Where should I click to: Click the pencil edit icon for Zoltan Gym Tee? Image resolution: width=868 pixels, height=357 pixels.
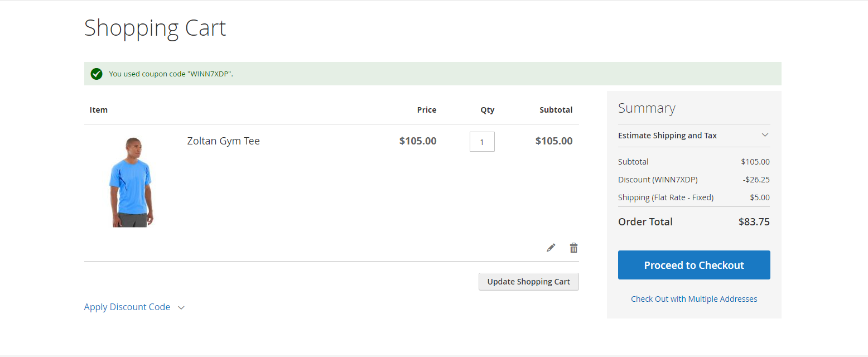pyautogui.click(x=551, y=248)
